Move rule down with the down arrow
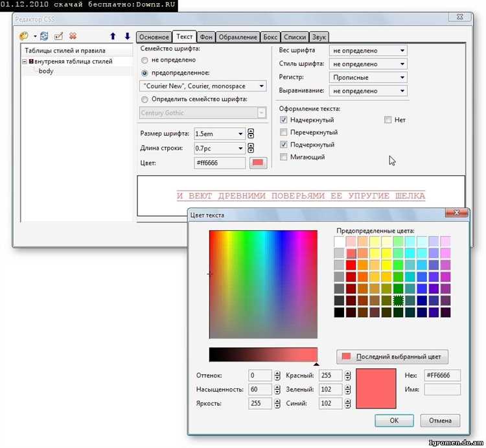486x448 pixels. pos(128,36)
